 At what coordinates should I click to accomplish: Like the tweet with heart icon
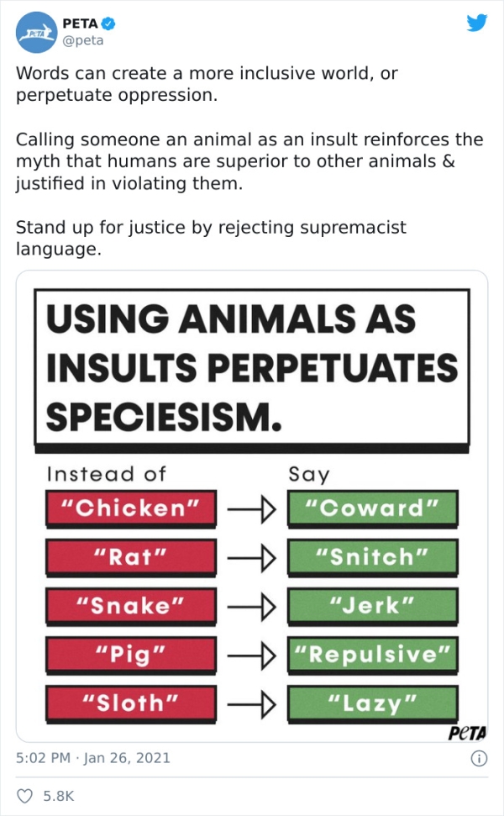(24, 795)
